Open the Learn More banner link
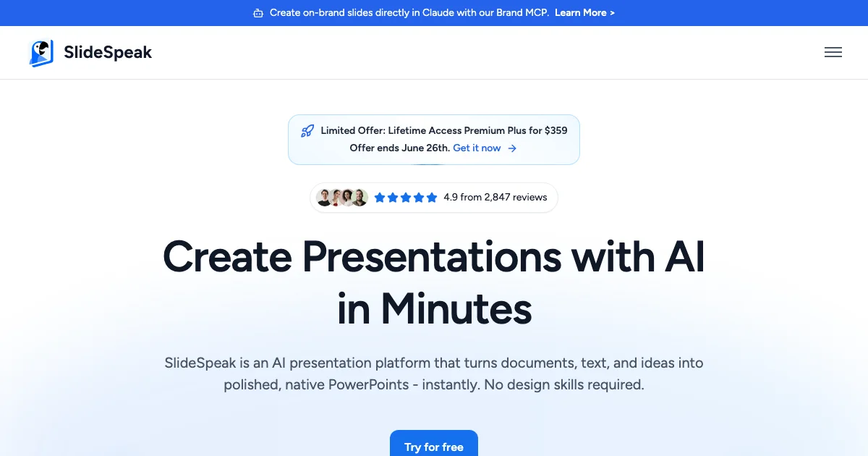The height and width of the screenshot is (456, 868). (x=584, y=12)
